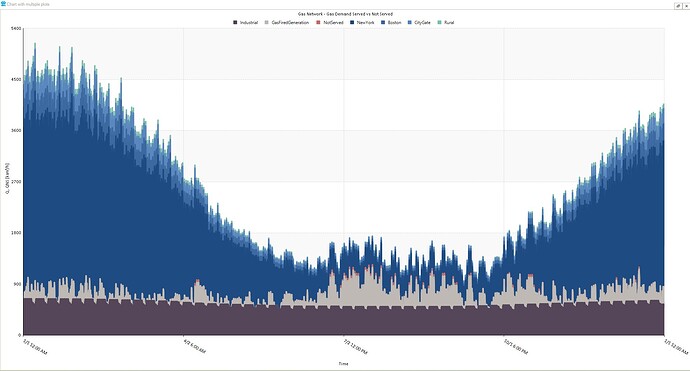The image size is (690, 371).
Task: Click the 4/2 6:00 AM x-axis tick
Action: pos(194,345)
